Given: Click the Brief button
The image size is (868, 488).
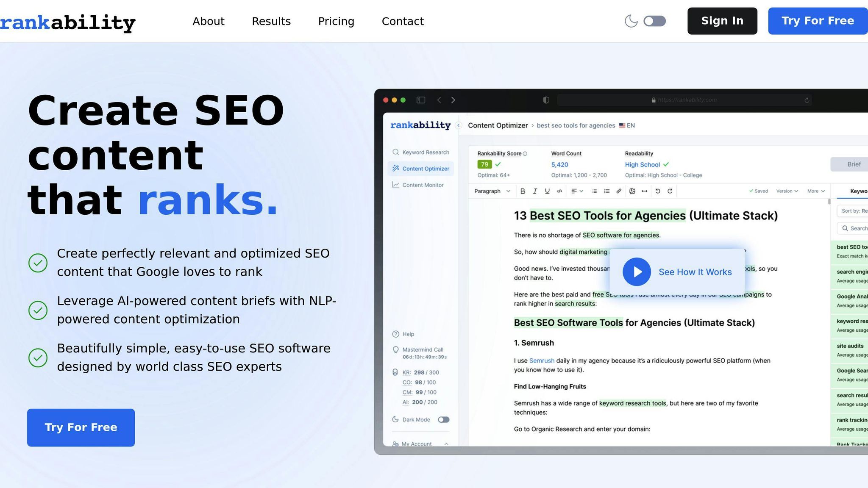Looking at the screenshot, I should tap(849, 164).
